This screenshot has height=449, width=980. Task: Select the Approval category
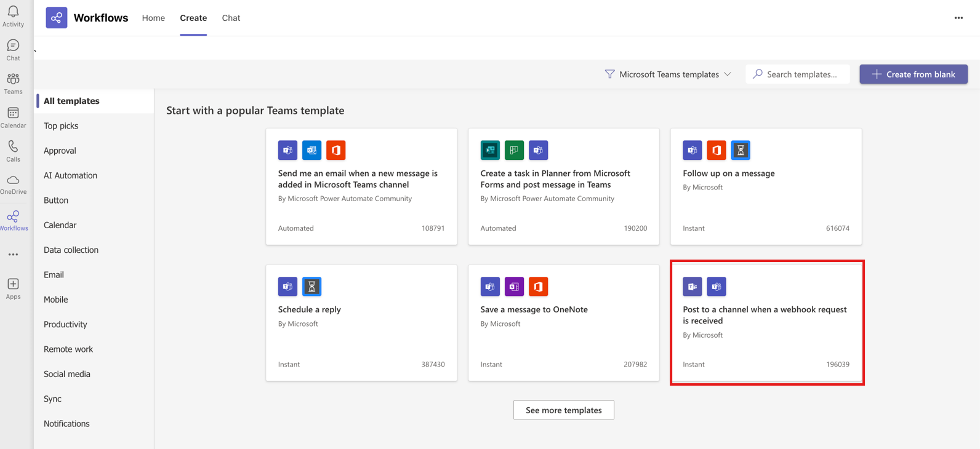tap(60, 151)
